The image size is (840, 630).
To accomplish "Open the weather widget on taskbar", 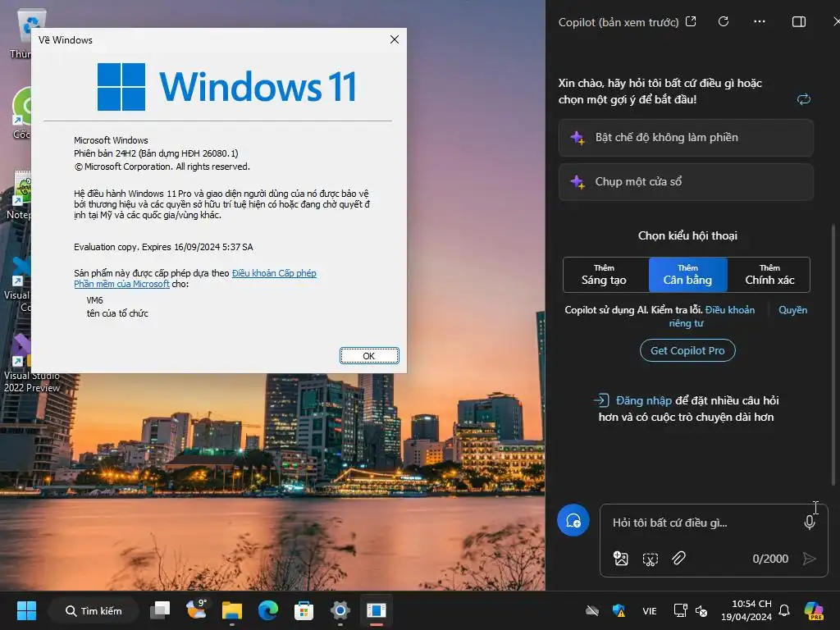I will (196, 610).
